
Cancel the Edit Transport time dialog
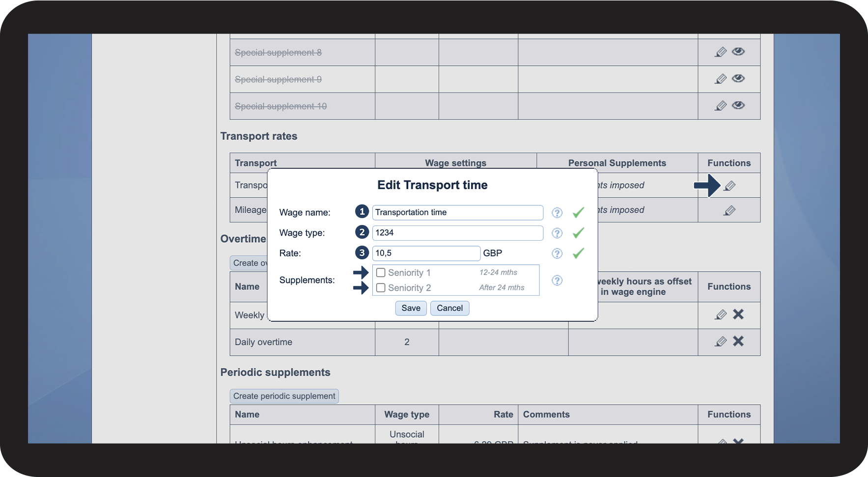coord(449,308)
